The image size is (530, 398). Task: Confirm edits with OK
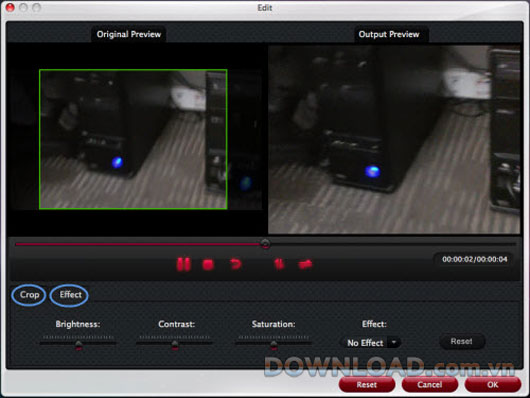(x=492, y=385)
